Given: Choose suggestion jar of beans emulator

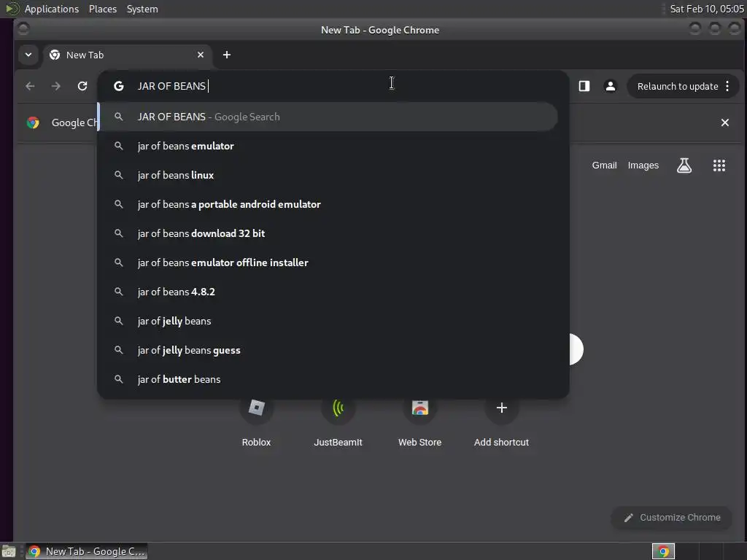Looking at the screenshot, I should pos(328,146).
